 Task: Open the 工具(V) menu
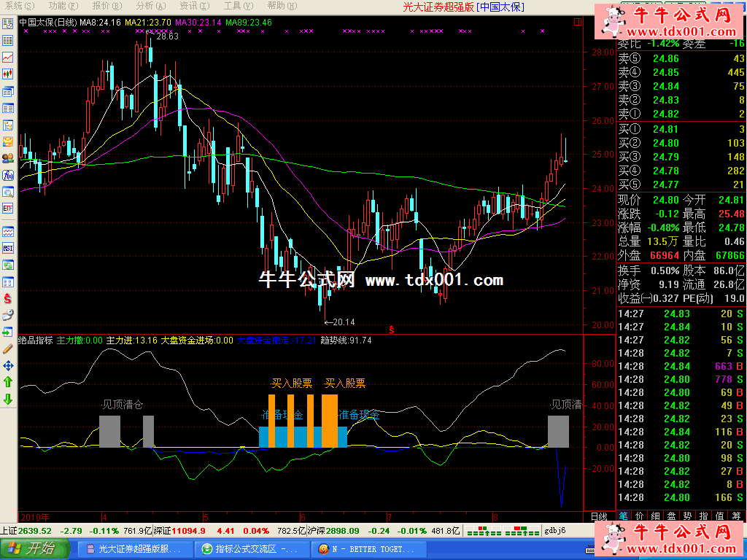pos(239,6)
